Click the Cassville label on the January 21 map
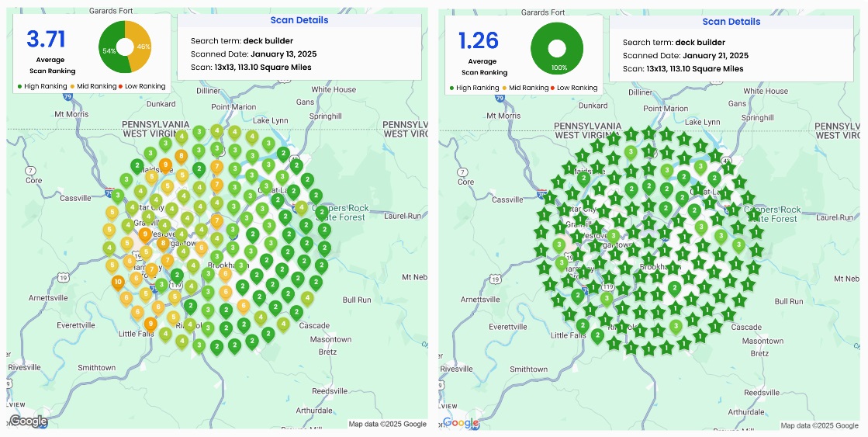 click(507, 199)
